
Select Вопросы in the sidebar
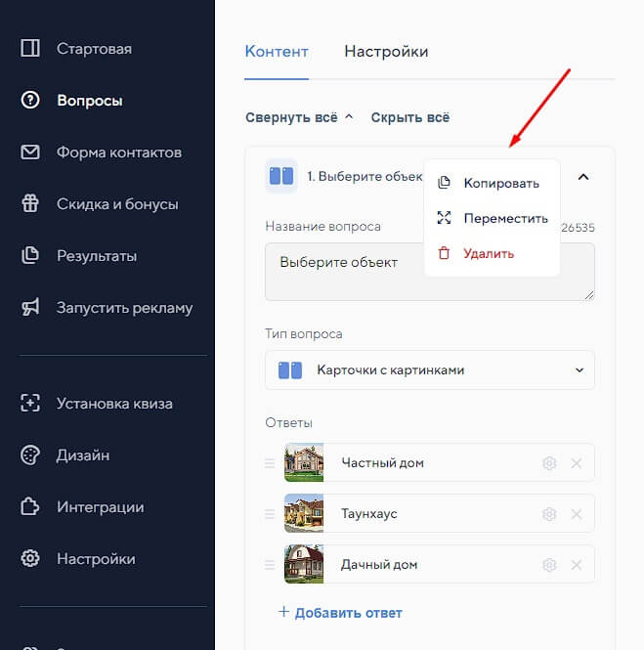click(x=90, y=101)
